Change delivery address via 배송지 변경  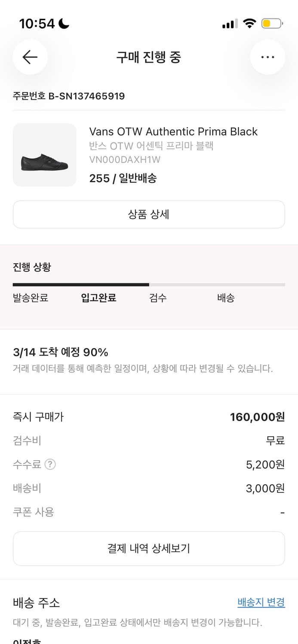260,603
